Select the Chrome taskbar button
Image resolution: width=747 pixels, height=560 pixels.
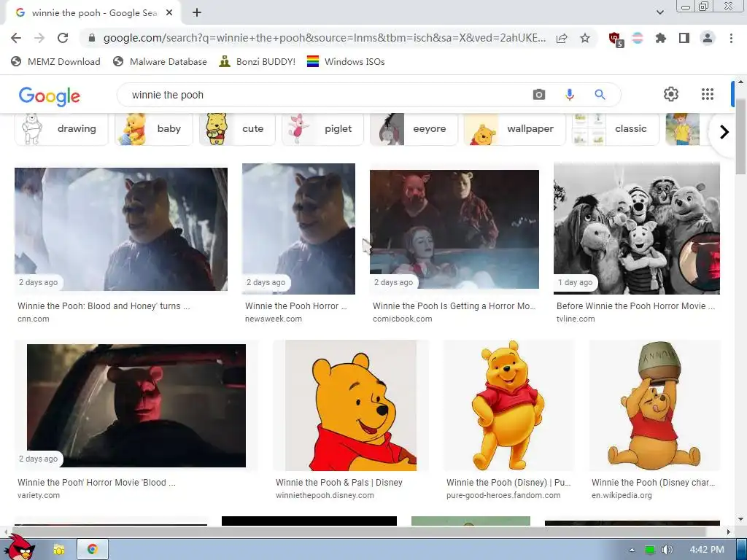pyautogui.click(x=93, y=549)
